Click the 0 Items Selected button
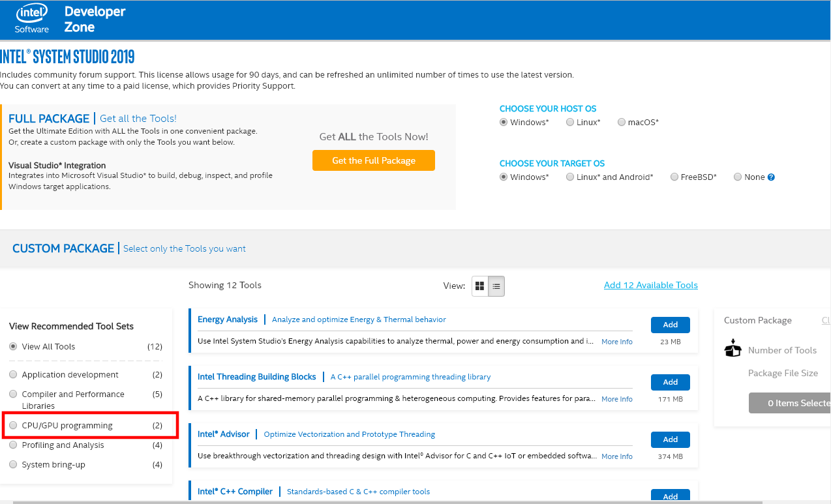Viewport: 831px width, 504px height. tap(790, 403)
